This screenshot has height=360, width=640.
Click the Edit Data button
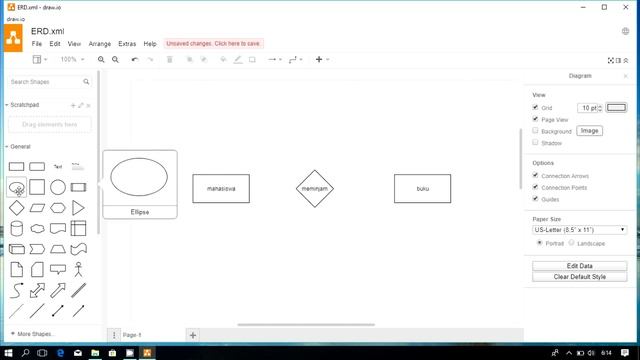579,266
